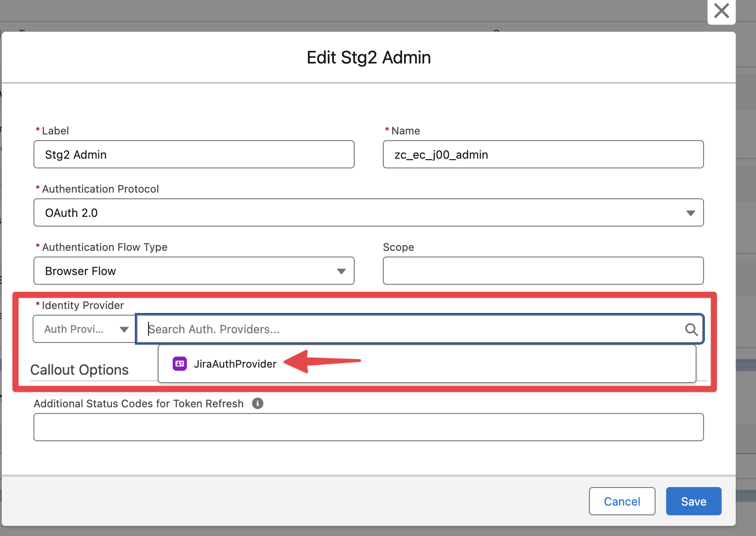Click the Additional Status Codes input field

tap(368, 427)
